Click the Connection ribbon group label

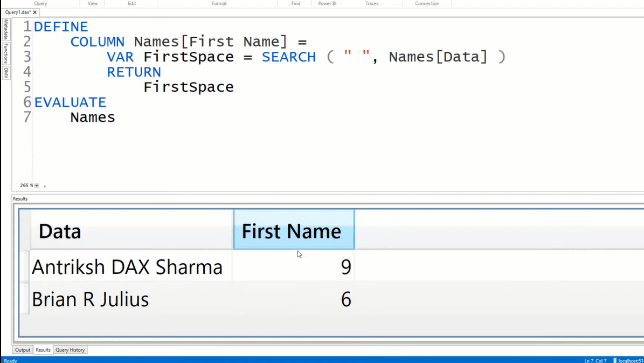(427, 3)
